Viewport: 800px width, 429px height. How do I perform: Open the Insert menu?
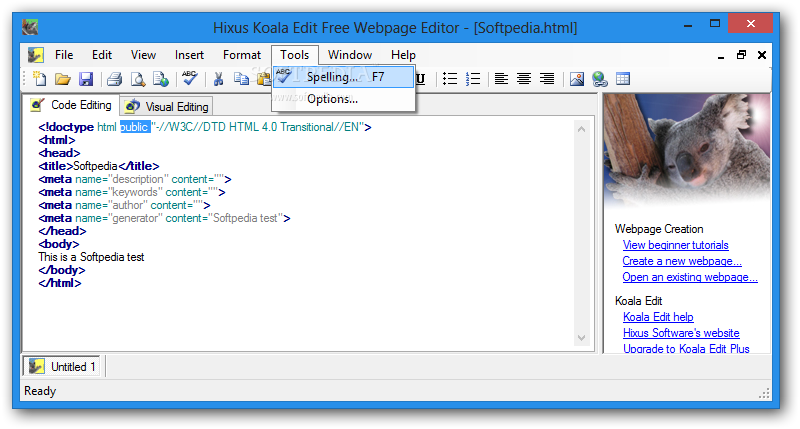point(189,55)
